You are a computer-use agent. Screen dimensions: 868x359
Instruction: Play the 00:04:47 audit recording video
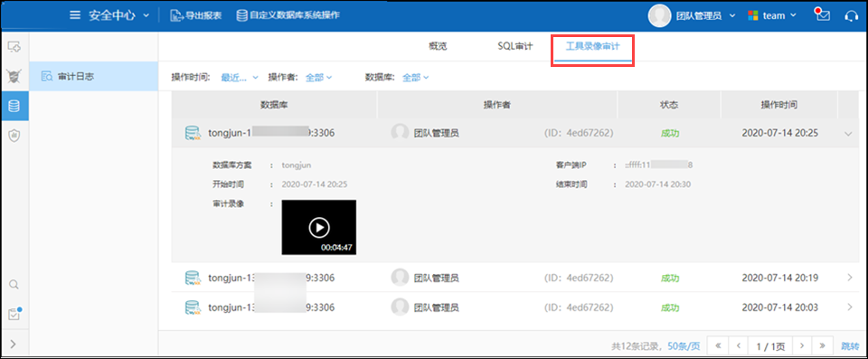[x=319, y=227]
